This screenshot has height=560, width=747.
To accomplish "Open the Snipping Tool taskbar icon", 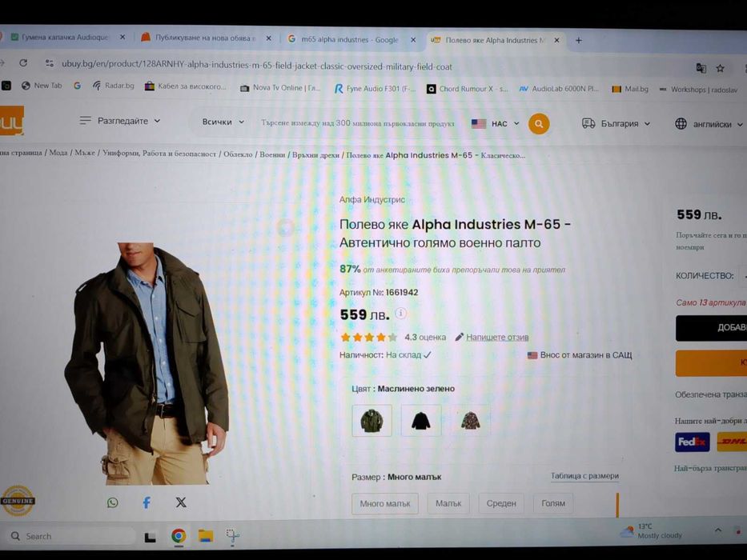I will coord(232,536).
